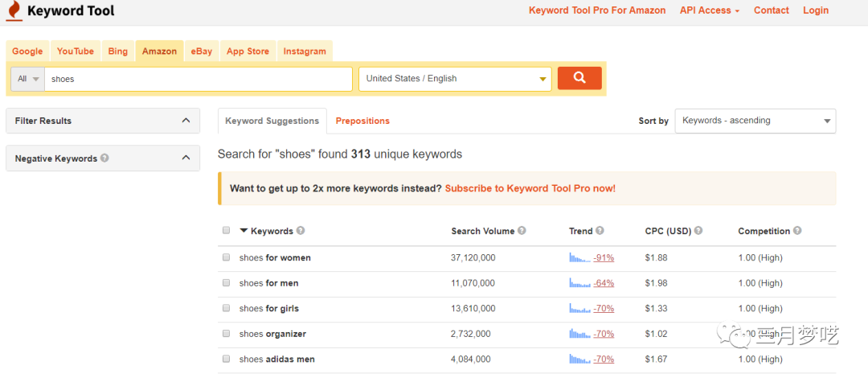Click search volume 13,610,000

(473, 308)
